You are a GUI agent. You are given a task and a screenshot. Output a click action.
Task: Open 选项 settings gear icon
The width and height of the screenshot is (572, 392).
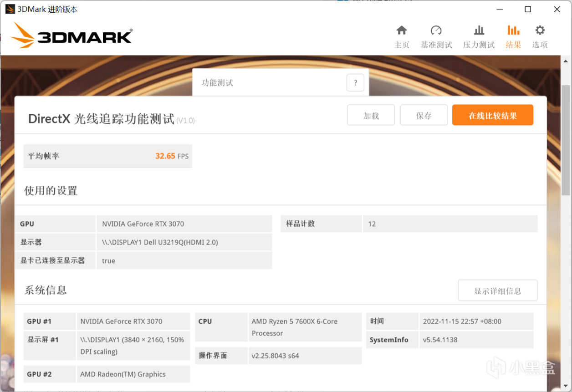coord(540,31)
